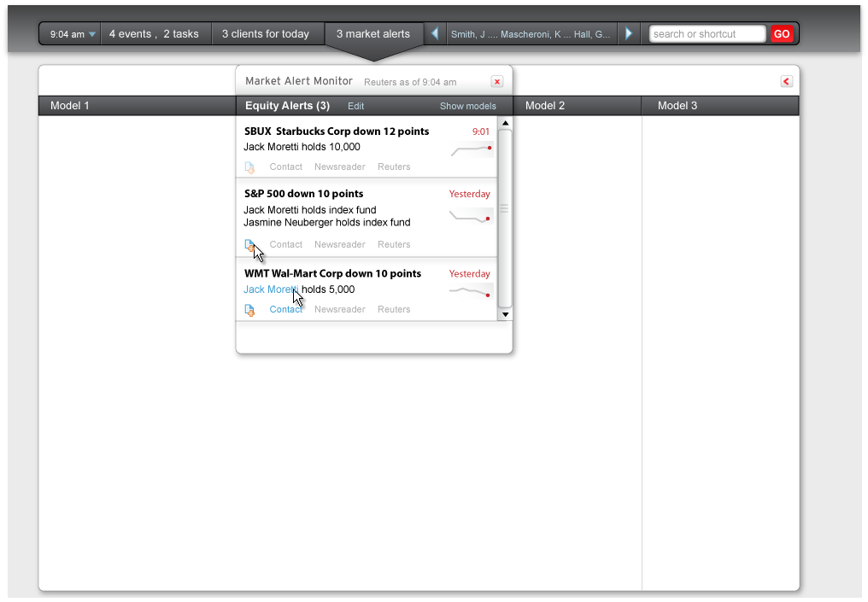Open the 3 market alerts tab

pyautogui.click(x=373, y=34)
